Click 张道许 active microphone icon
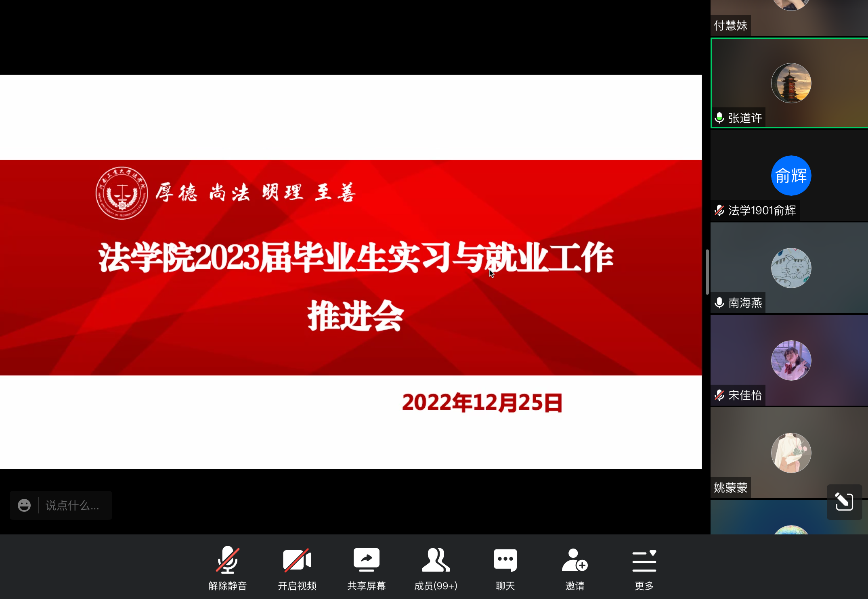Screen dimensions: 868x599 pos(719,118)
